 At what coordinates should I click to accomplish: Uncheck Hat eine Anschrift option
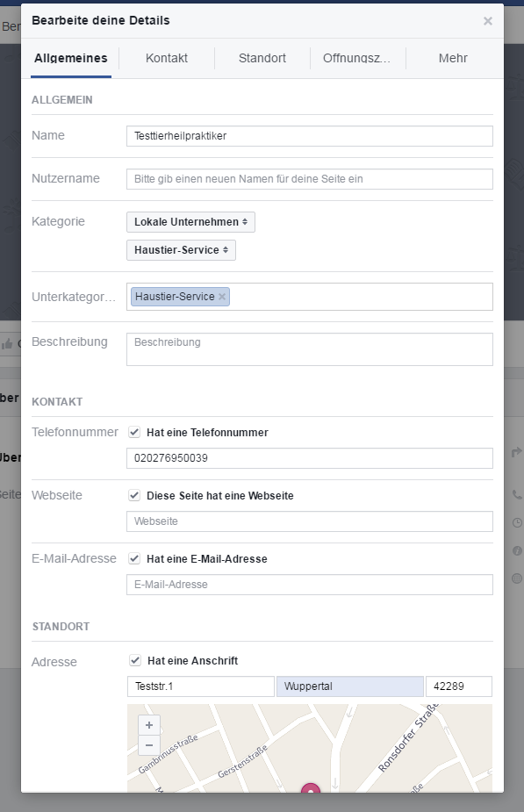pyautogui.click(x=135, y=660)
